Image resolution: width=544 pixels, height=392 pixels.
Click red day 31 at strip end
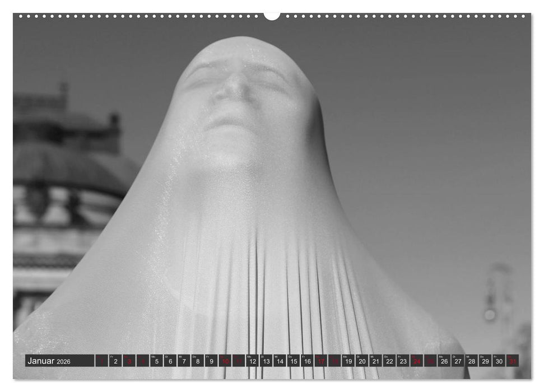coord(512,361)
